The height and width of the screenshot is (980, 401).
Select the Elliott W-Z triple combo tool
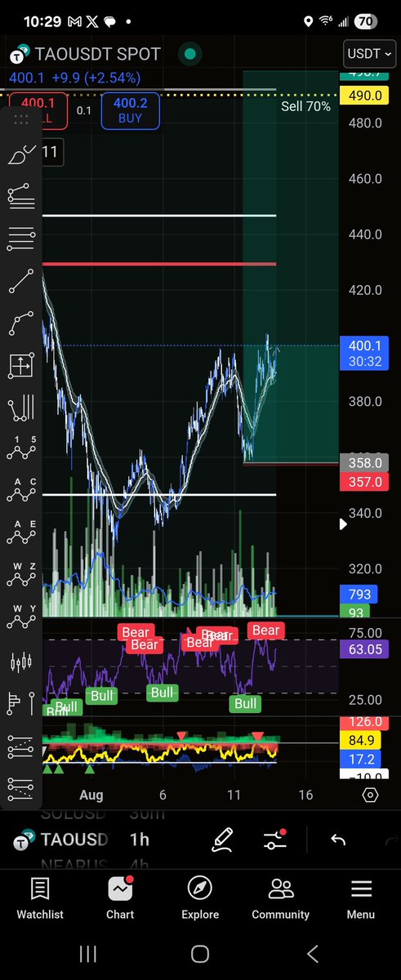point(21,577)
